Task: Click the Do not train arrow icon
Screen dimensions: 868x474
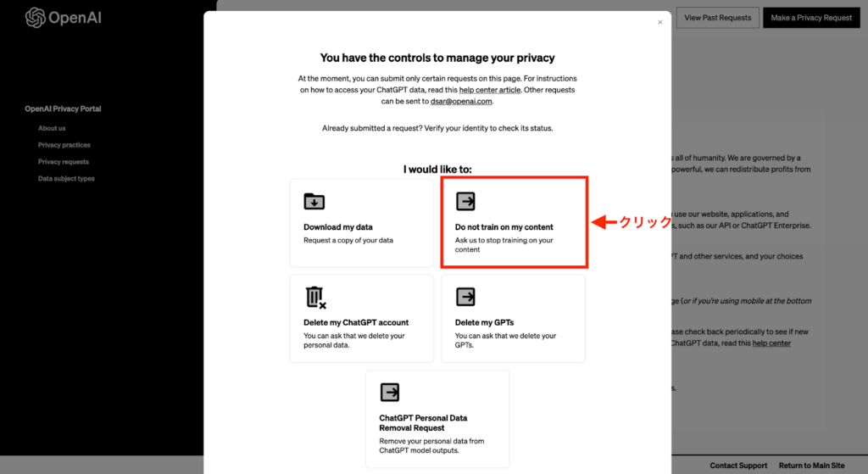Action: point(465,201)
